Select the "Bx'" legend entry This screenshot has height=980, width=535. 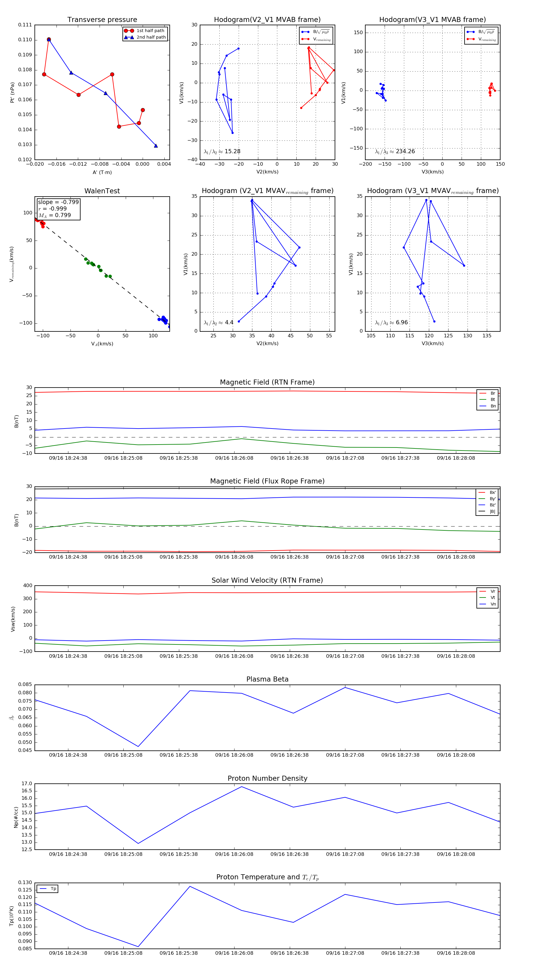tap(487, 492)
